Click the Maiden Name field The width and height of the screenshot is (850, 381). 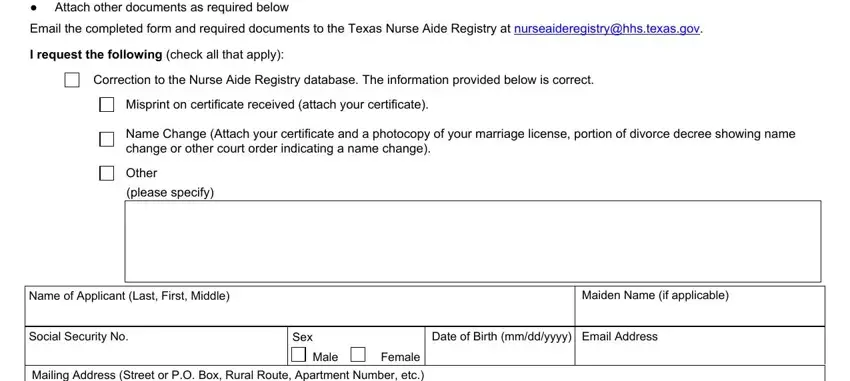[x=700, y=306]
